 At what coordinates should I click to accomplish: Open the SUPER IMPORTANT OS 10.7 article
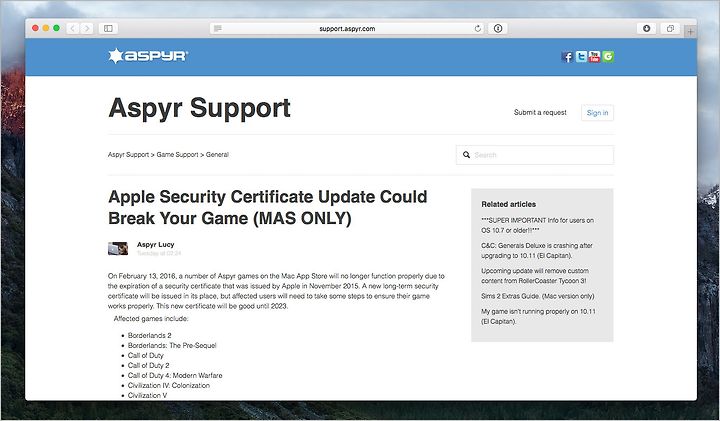tap(537, 225)
